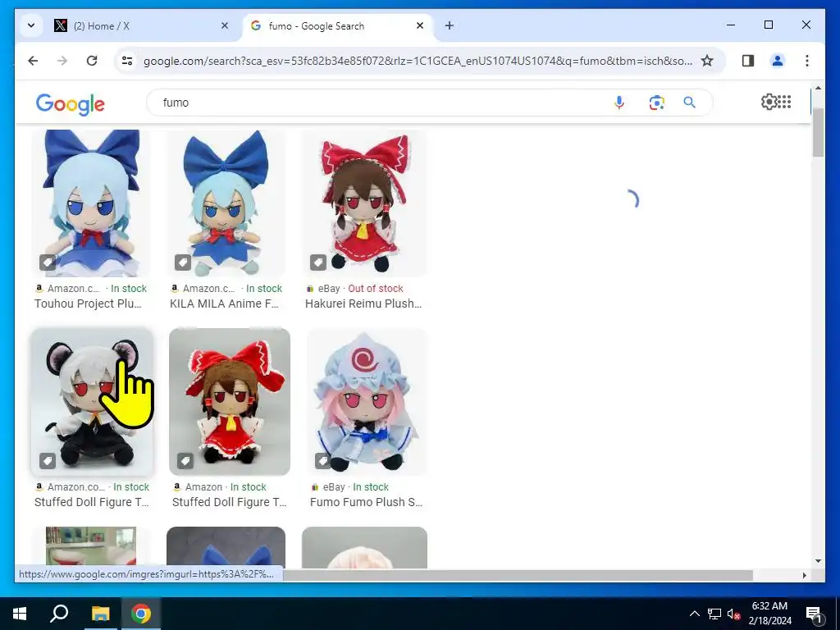Open the network status tray icon
Viewport: 840px width, 630px height.
coord(714,614)
